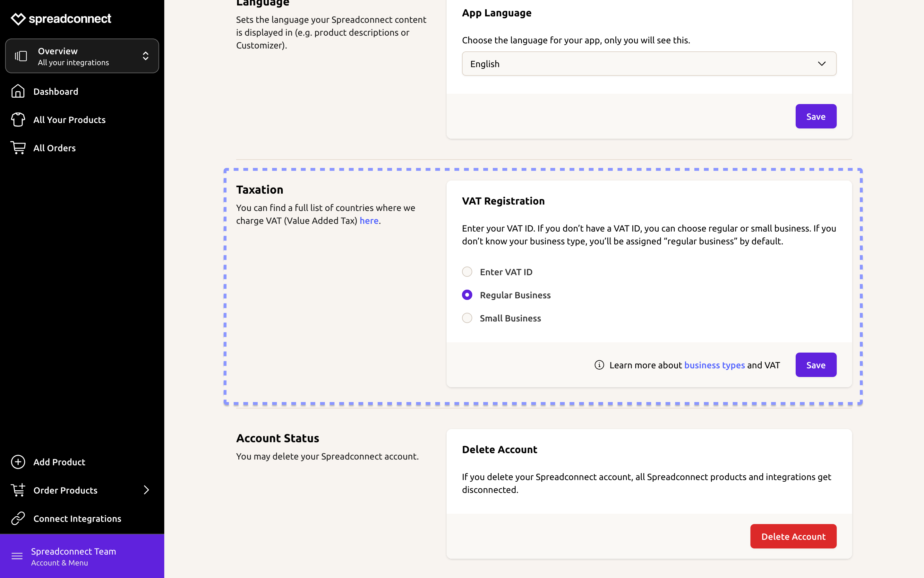
Task: Click the Dashboard home icon
Action: [18, 92]
